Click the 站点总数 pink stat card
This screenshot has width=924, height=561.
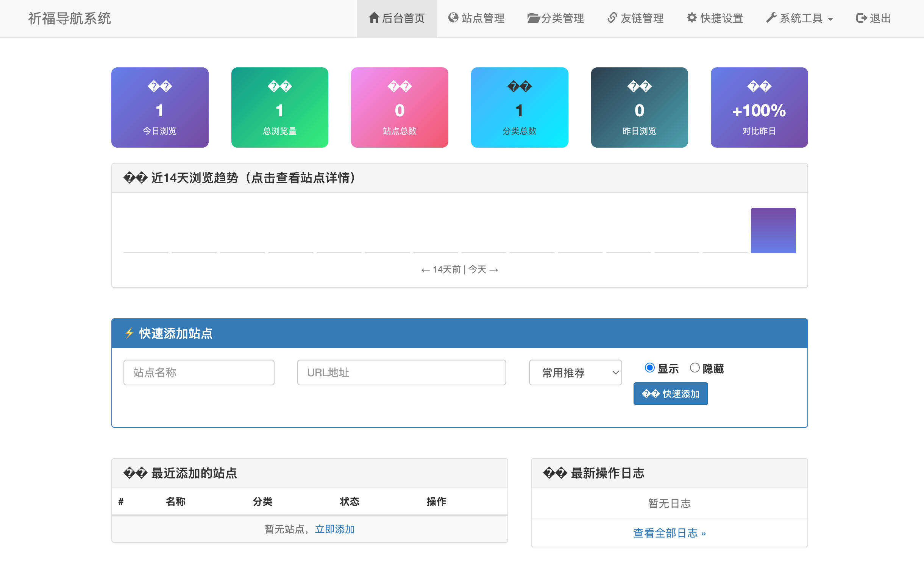point(400,108)
